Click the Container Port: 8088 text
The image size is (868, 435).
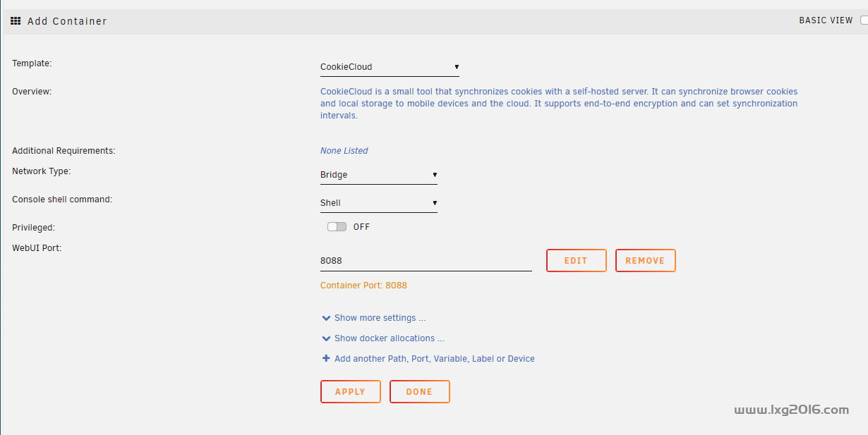[x=363, y=286]
